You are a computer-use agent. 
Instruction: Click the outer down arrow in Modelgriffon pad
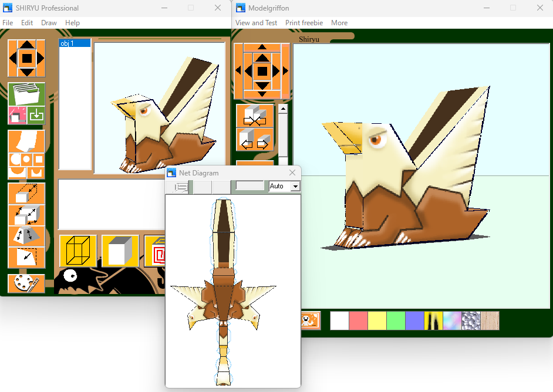click(262, 94)
